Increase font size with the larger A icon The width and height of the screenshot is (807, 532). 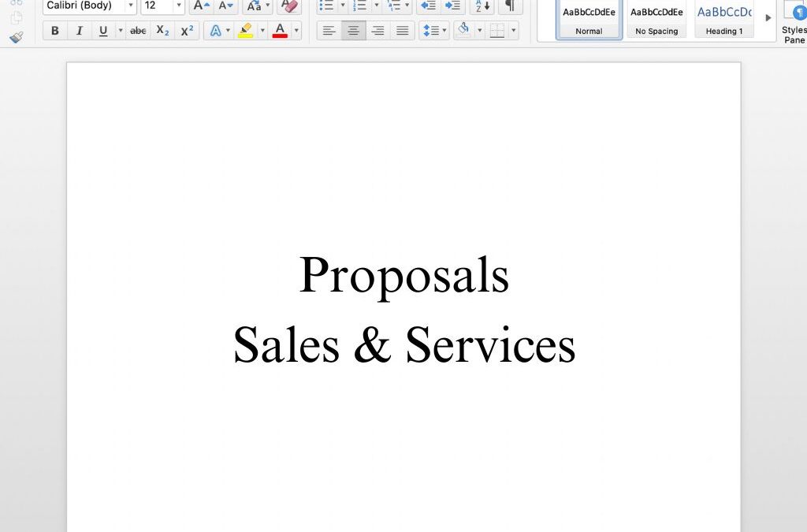click(x=201, y=6)
